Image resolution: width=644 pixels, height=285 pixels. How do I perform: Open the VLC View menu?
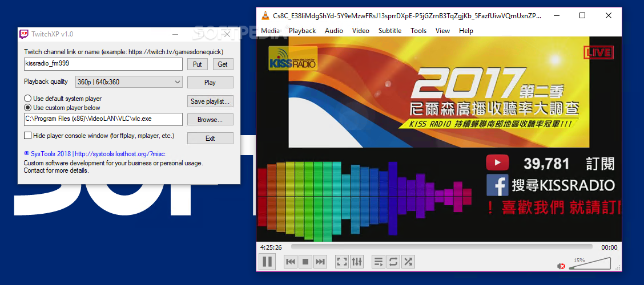pos(443,31)
